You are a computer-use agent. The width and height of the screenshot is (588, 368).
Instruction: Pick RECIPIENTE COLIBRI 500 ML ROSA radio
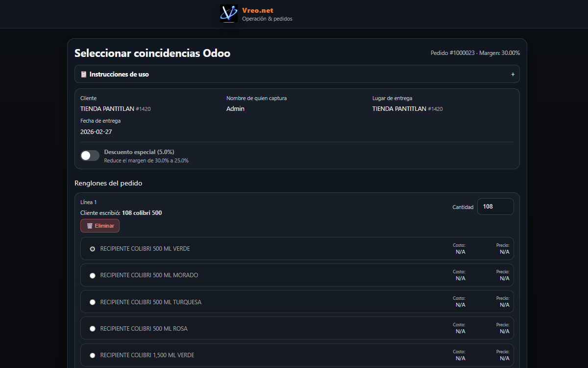(93, 328)
